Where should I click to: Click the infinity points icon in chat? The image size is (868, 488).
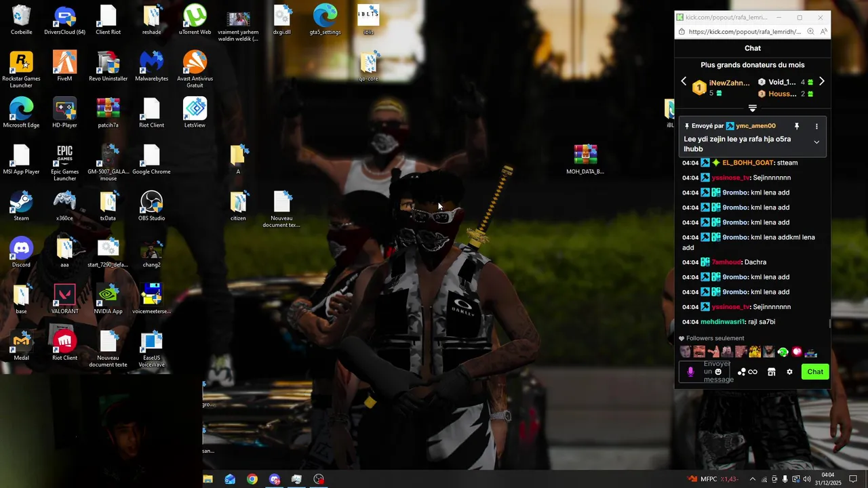(753, 371)
